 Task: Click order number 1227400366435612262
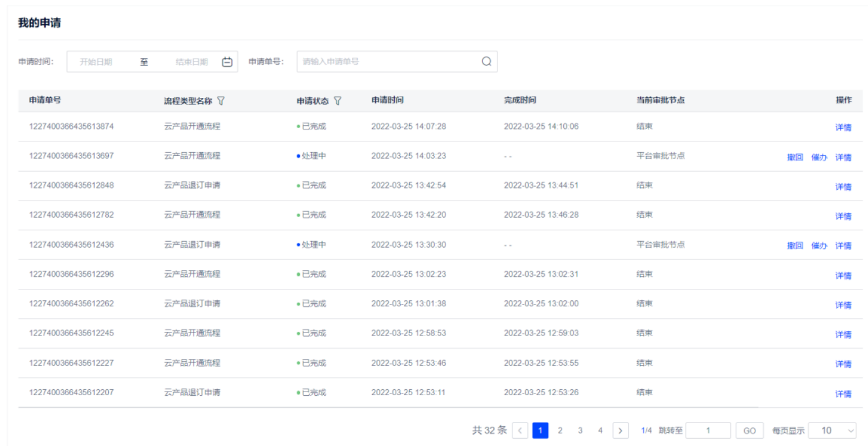[x=71, y=303]
